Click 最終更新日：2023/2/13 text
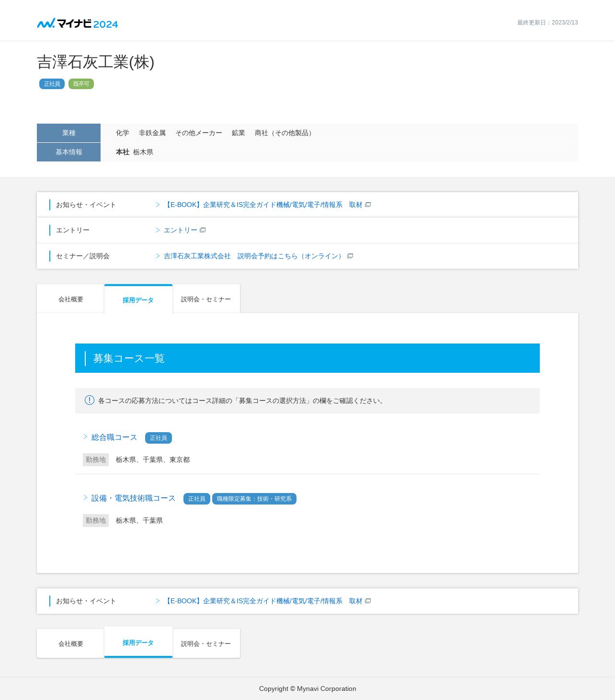 point(547,23)
